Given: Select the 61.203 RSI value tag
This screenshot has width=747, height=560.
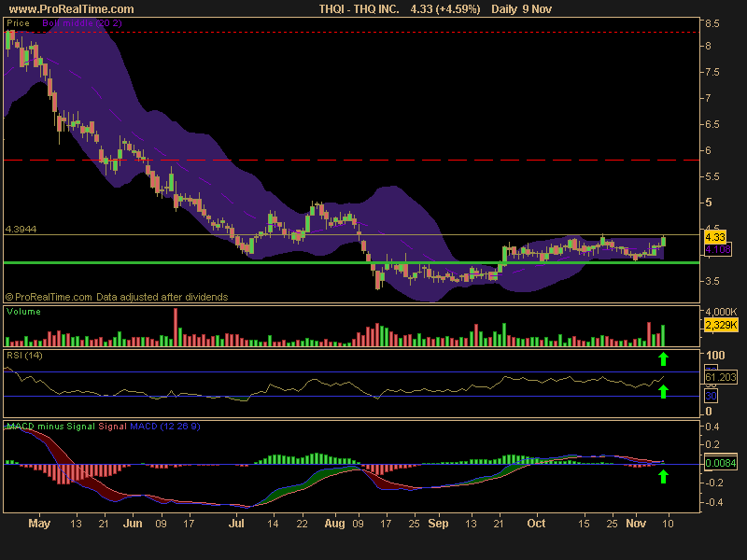Looking at the screenshot, I should pos(720,377).
